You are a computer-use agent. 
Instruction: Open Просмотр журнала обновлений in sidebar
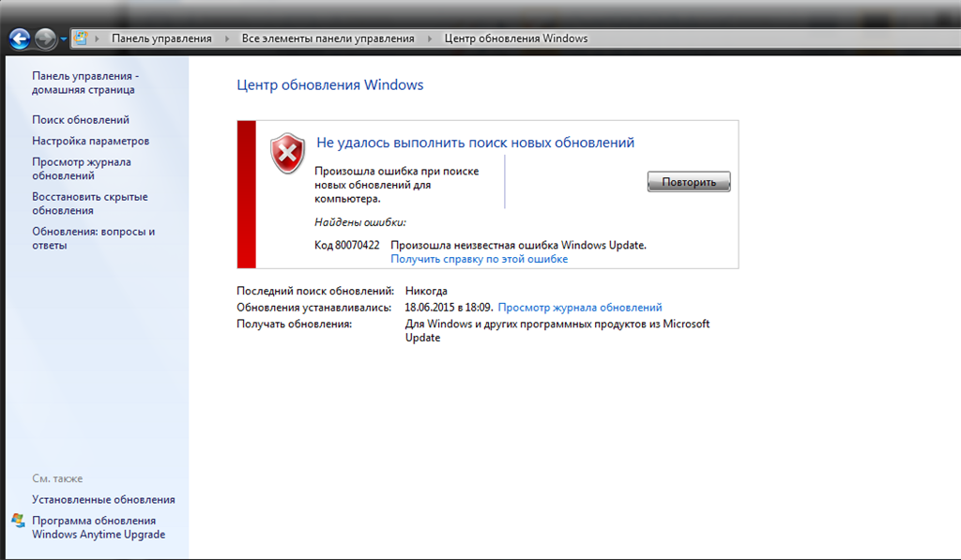82,169
